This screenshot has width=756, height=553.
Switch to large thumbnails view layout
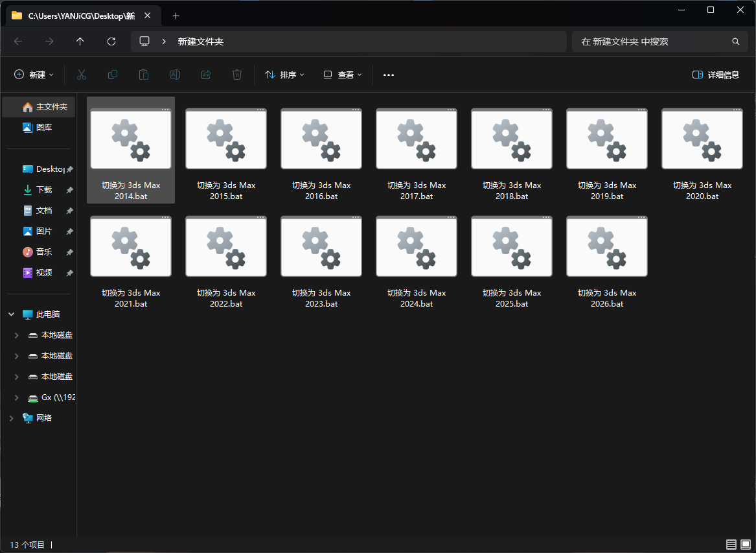click(x=746, y=545)
